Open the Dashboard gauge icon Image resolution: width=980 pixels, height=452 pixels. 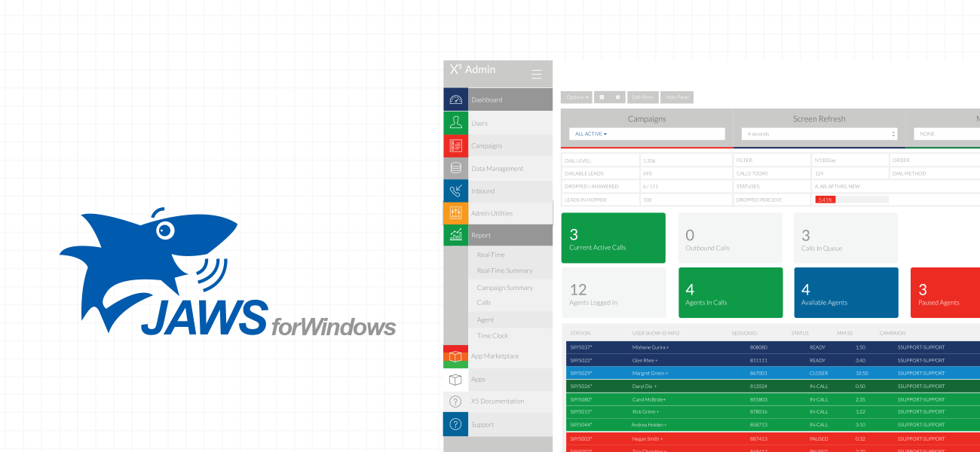[x=455, y=99]
